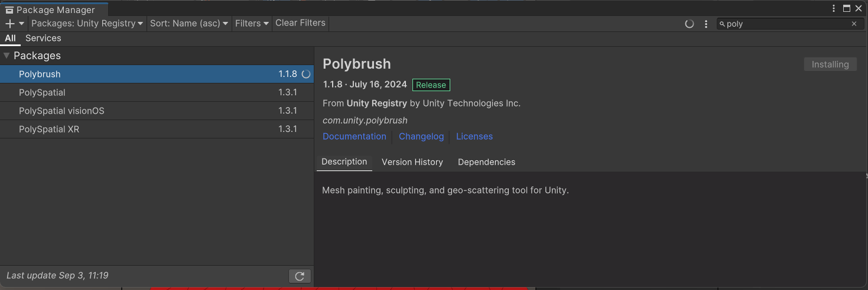Click the plus icon to add a package

(9, 24)
